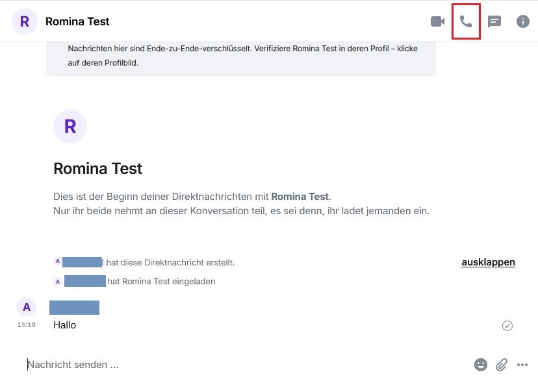Expand events with ausklappen link

pos(488,262)
